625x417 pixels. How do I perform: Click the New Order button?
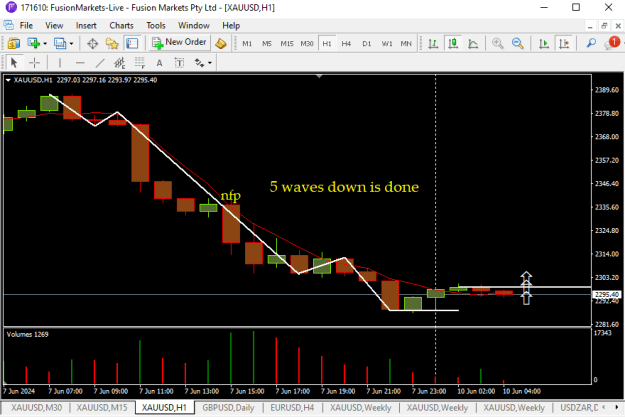[179, 43]
